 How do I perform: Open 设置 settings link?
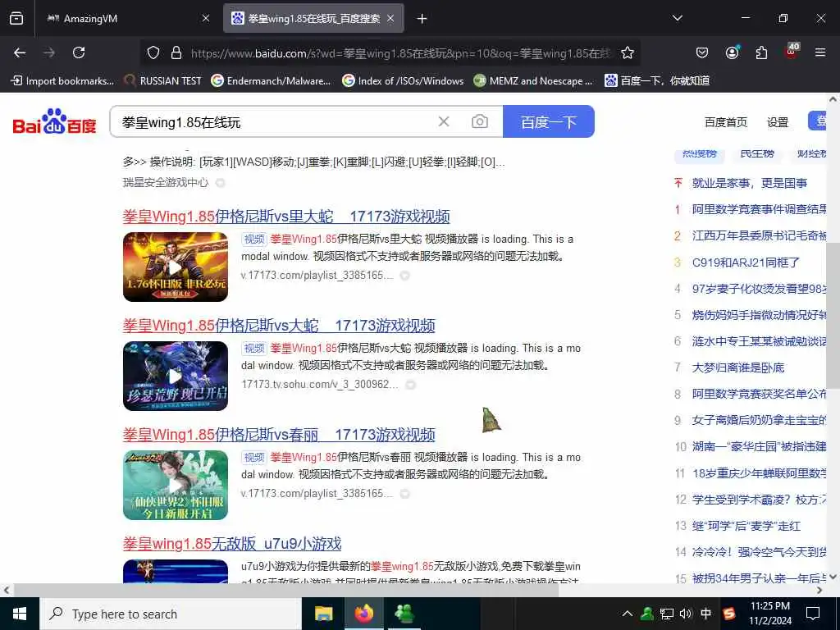tap(778, 122)
